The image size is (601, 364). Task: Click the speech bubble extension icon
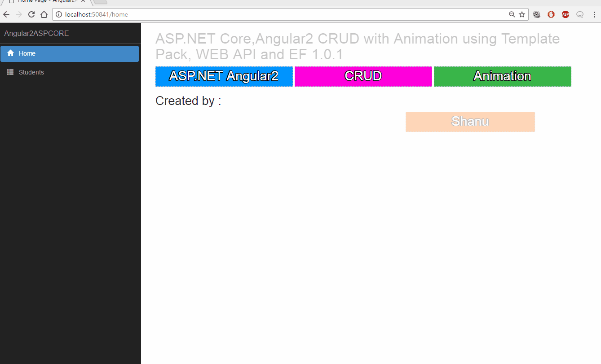[580, 14]
